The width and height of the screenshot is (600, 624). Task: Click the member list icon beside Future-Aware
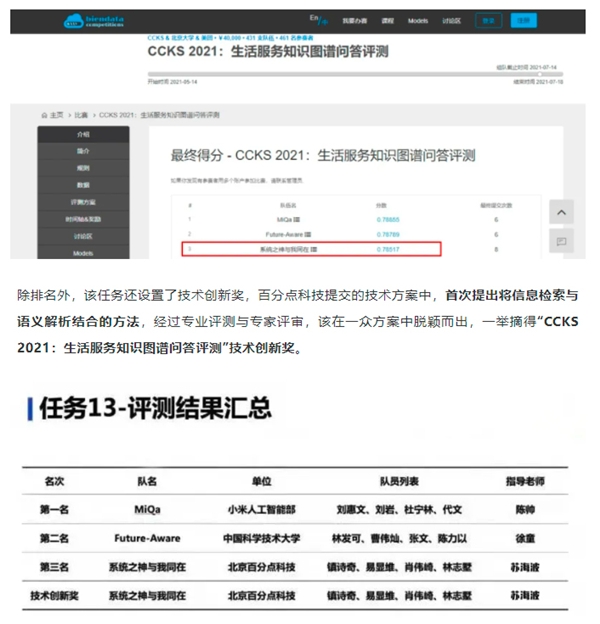(x=308, y=235)
